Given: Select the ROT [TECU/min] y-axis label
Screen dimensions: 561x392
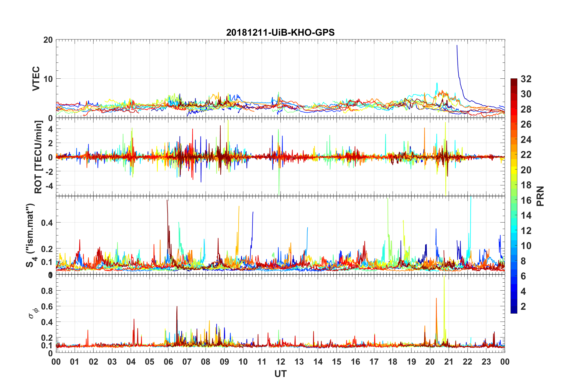Looking at the screenshot, I should click(x=38, y=157).
